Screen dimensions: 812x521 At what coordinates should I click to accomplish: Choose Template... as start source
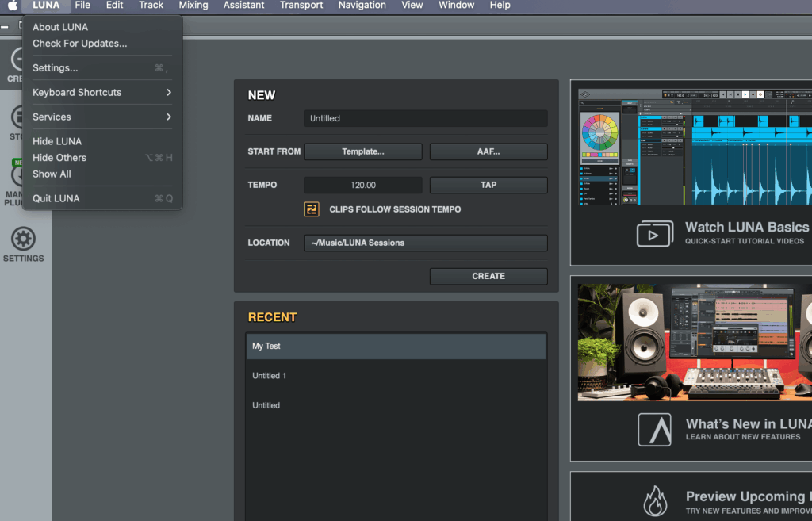click(362, 151)
